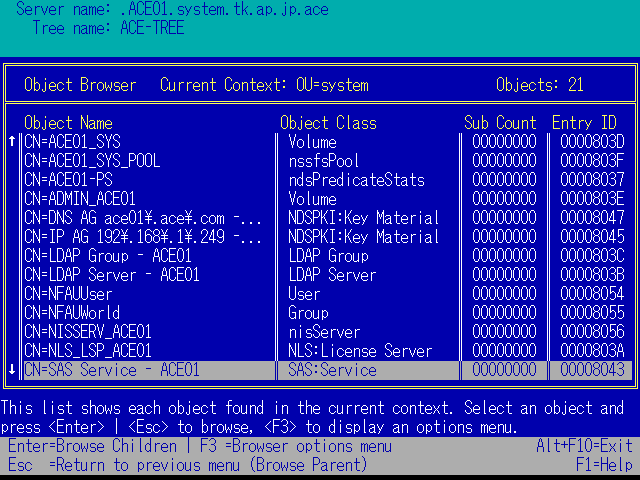Click highlighted CN=SAS Service - ACE01 row
The image size is (640, 480).
tap(328, 370)
